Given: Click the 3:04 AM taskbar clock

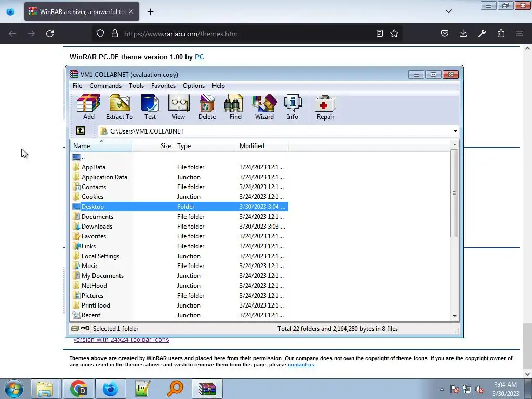Looking at the screenshot, I should point(506,385).
